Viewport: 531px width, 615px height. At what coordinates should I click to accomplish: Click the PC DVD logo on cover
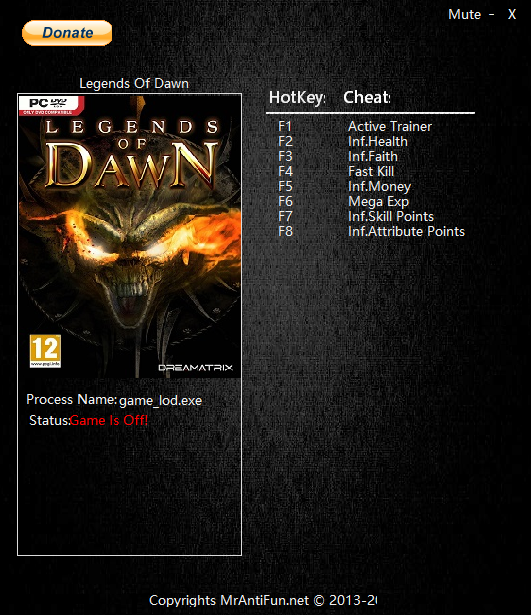[x=51, y=105]
